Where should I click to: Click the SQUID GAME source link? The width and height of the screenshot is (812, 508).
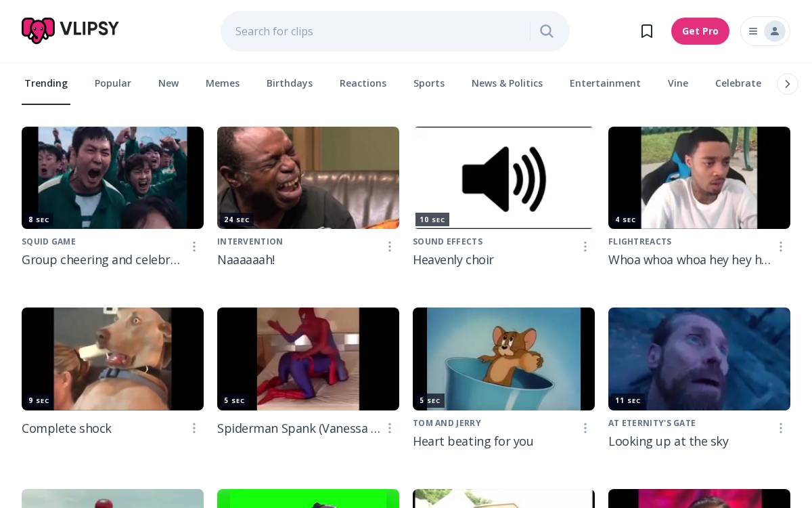point(49,242)
